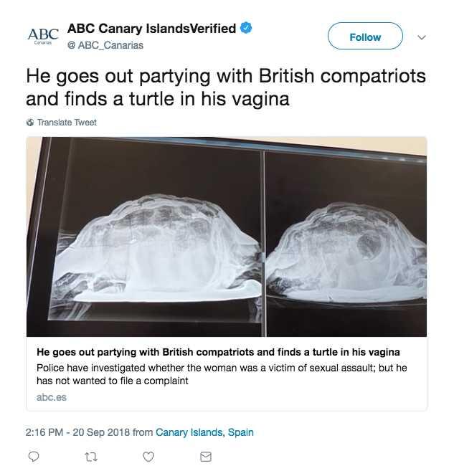Click the bold article card headline

[x=218, y=352]
